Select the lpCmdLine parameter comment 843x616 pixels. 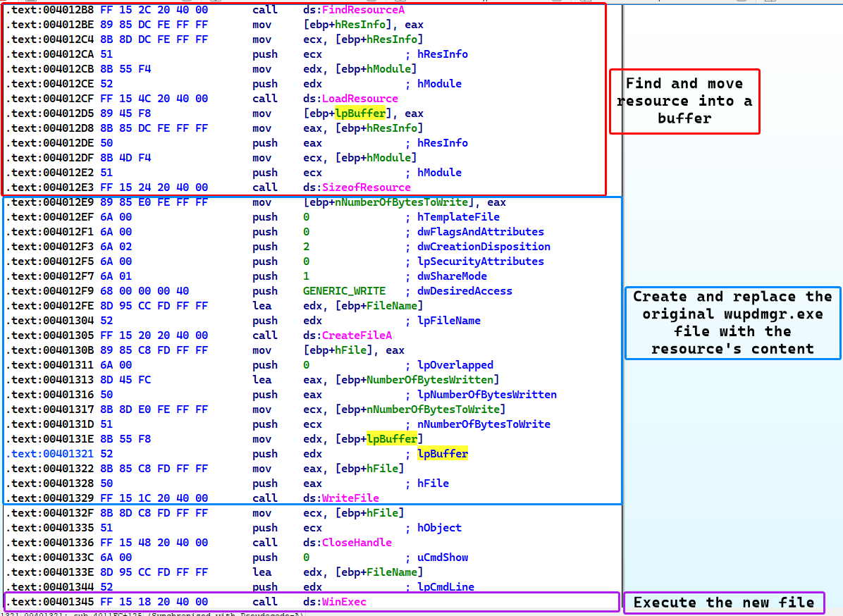click(x=445, y=586)
